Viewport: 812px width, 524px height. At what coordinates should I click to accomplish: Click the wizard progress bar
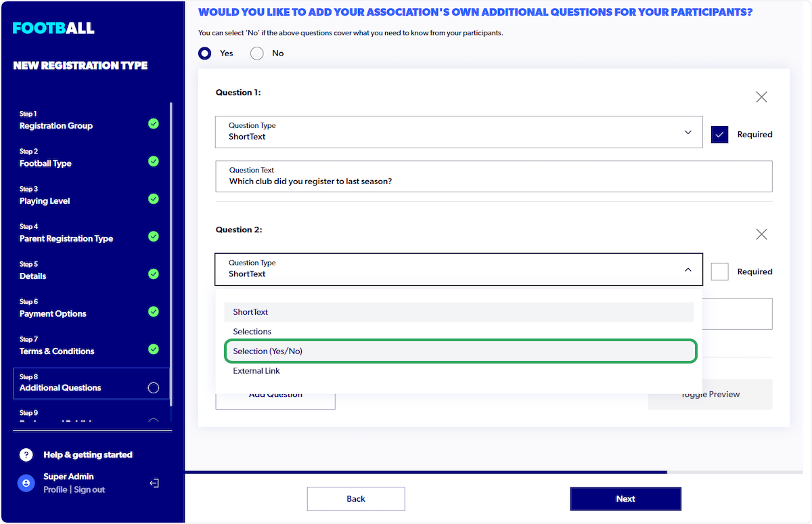click(494, 472)
